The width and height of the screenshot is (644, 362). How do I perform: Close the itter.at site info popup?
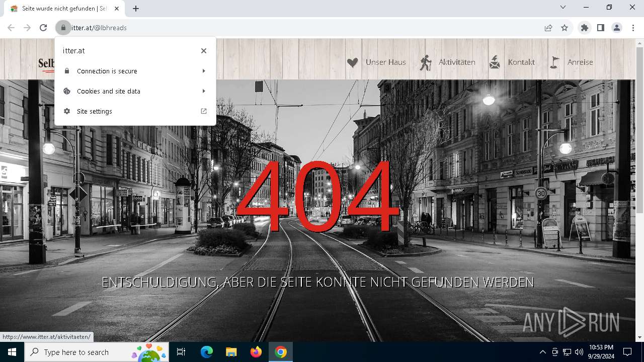204,51
